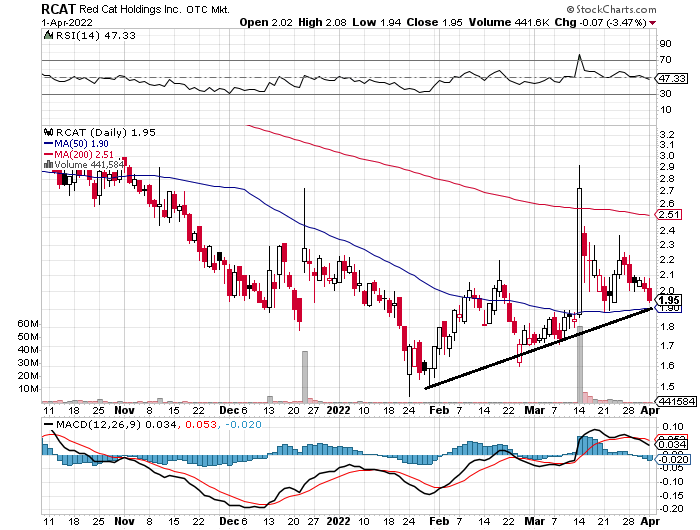
Task: Click the High 2.08 value
Action: pos(322,22)
